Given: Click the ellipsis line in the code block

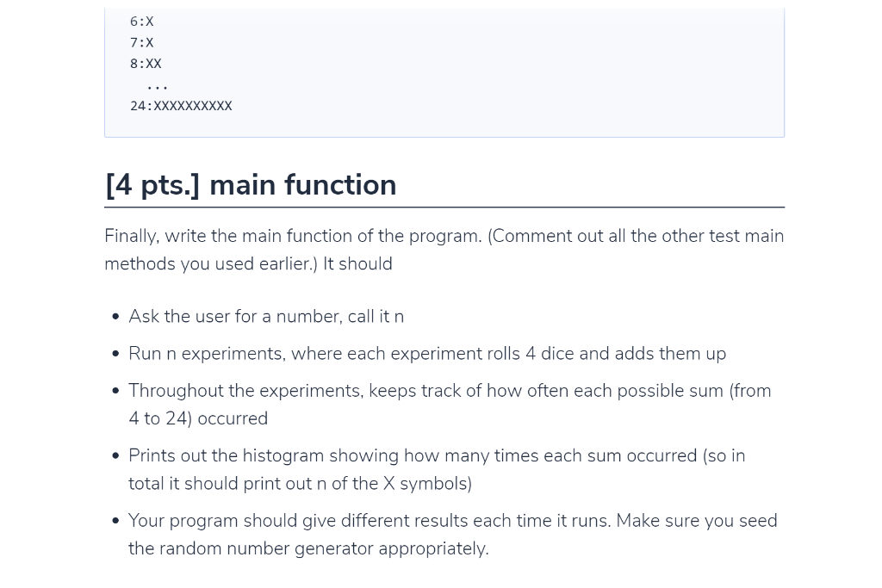Looking at the screenshot, I should click(157, 88).
